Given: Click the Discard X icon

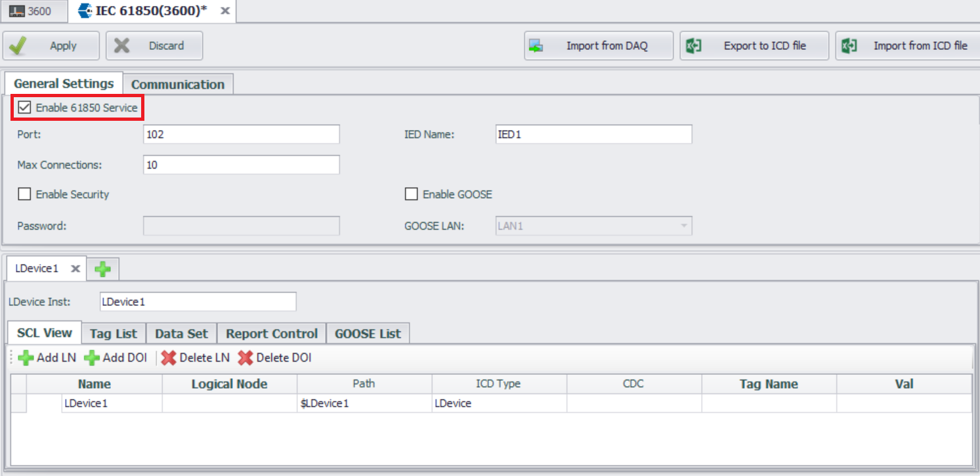Looking at the screenshot, I should [x=121, y=46].
